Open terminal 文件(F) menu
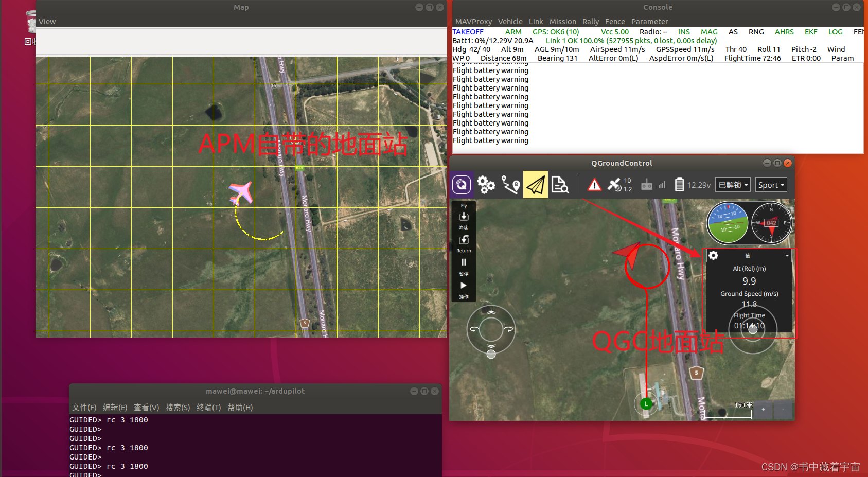 [x=84, y=407]
